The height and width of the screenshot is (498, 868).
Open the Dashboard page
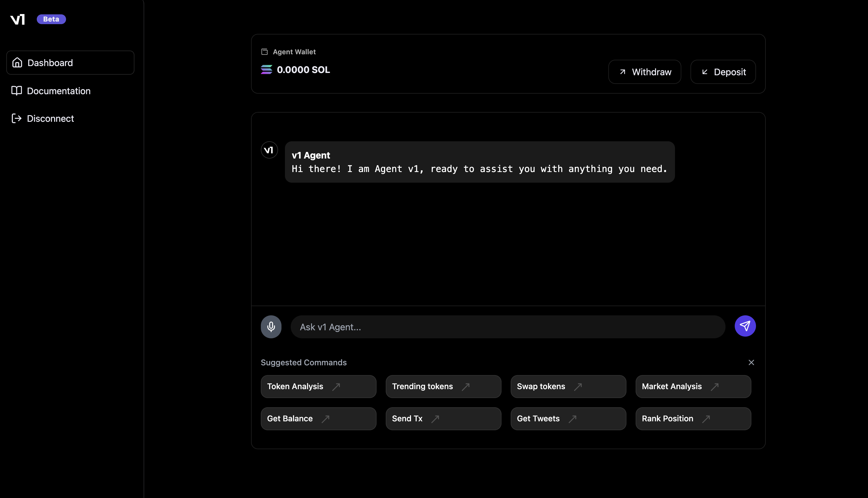pos(70,63)
